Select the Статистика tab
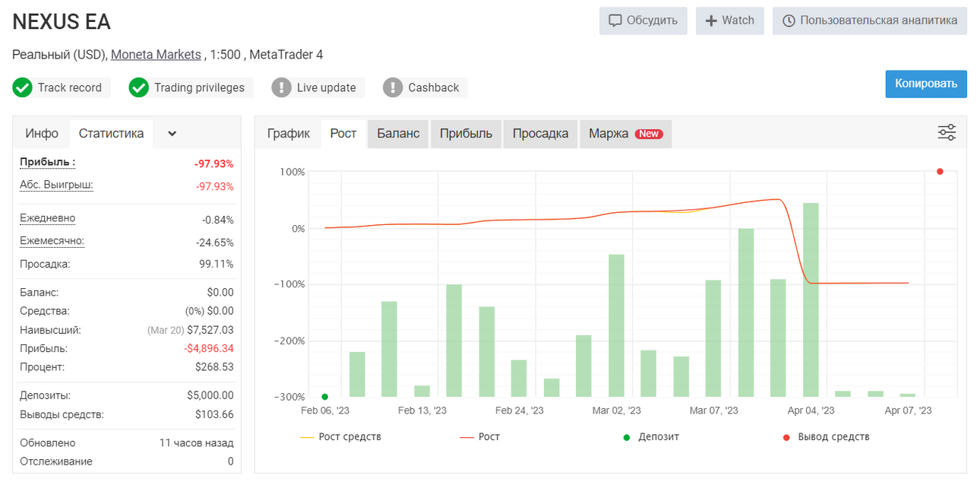 coord(111,133)
